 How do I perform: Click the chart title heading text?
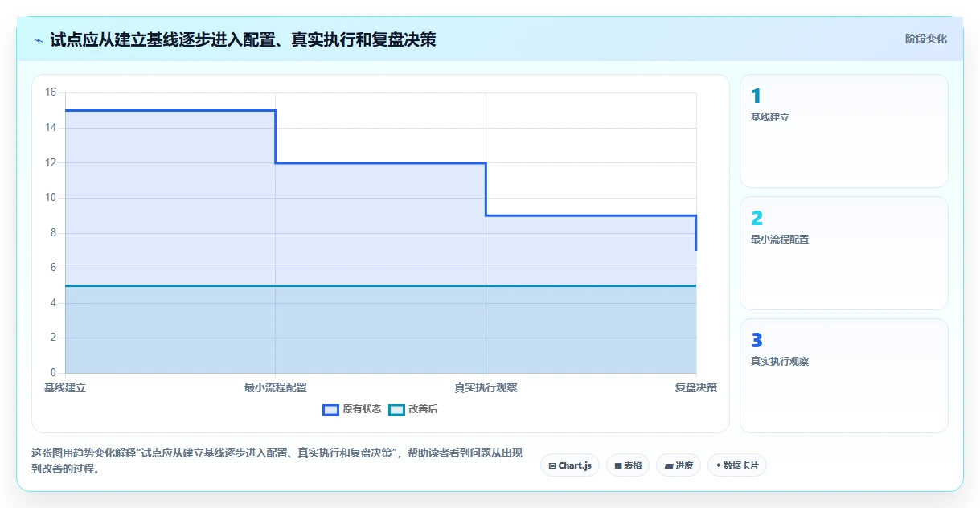coord(243,39)
